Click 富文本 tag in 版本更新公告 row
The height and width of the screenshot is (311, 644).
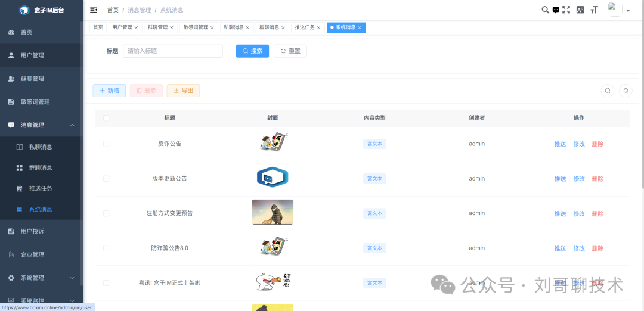(x=374, y=179)
